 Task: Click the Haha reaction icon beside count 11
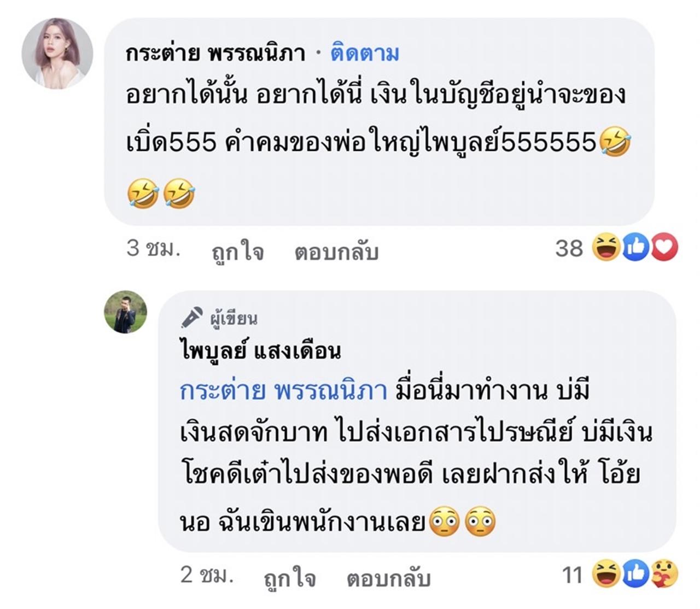point(606,574)
